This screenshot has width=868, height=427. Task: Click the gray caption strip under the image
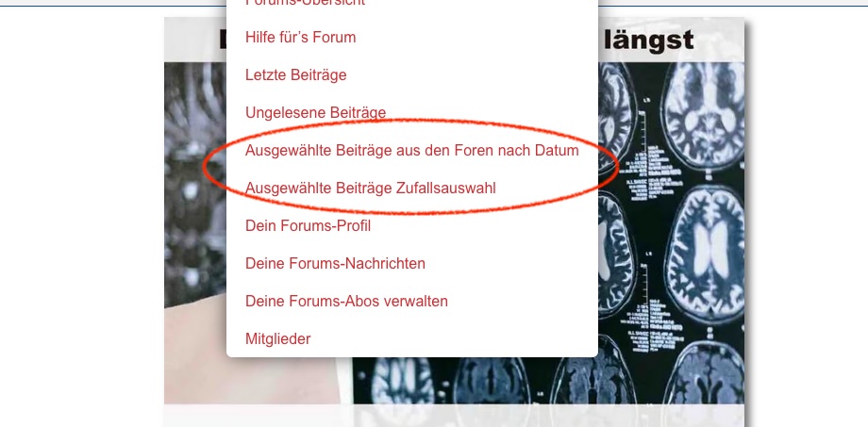click(454, 416)
